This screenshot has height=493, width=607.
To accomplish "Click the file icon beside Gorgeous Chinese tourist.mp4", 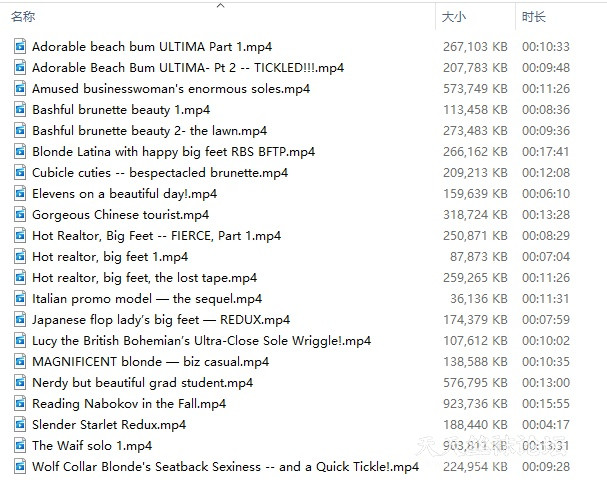I will [20, 215].
